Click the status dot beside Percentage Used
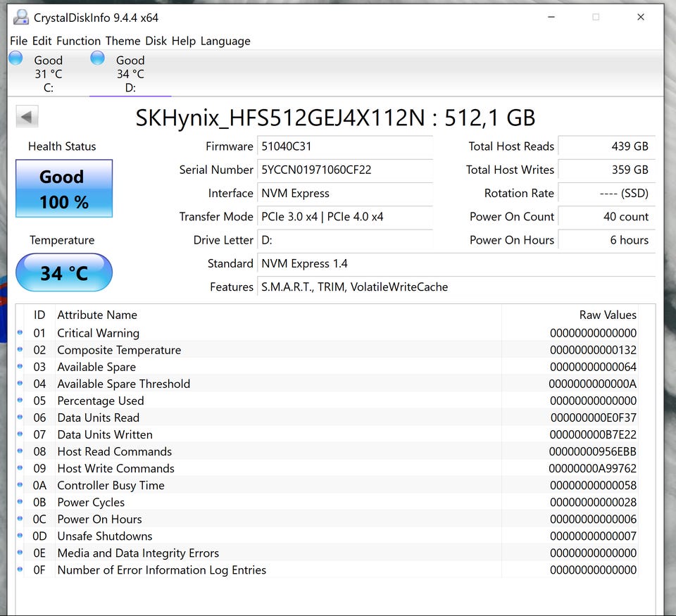The height and width of the screenshot is (616, 676). click(20, 401)
